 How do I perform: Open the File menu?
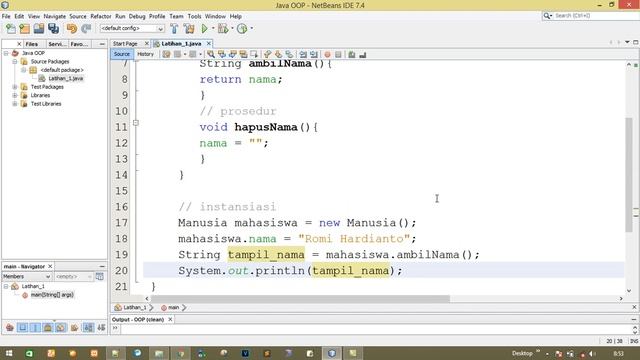click(6, 16)
